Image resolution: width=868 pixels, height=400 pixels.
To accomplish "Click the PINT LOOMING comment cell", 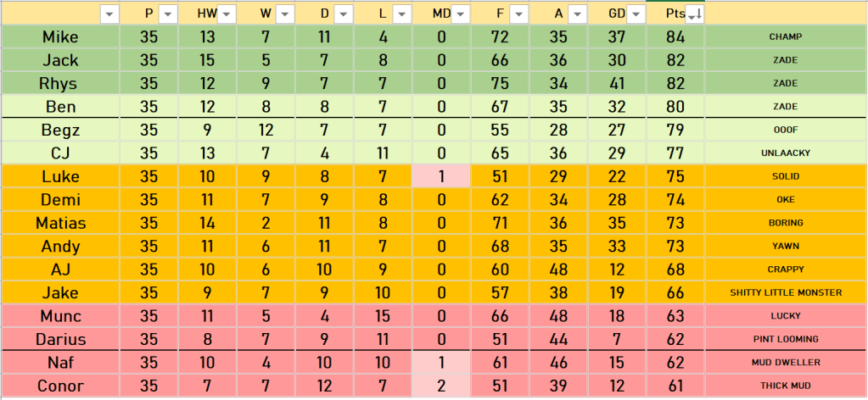I will pyautogui.click(x=785, y=339).
